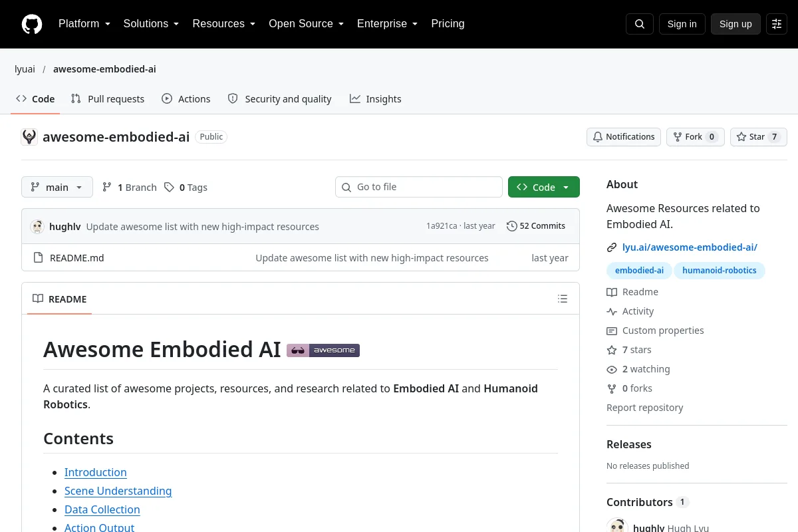Click Report repository link

pyautogui.click(x=645, y=408)
